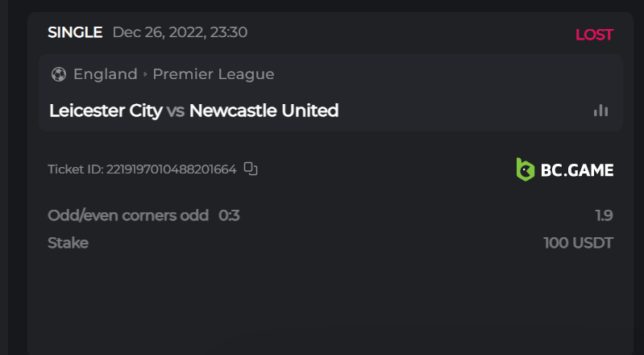This screenshot has height=355, width=644.
Task: Click the 1.9 odds value
Action: click(604, 215)
